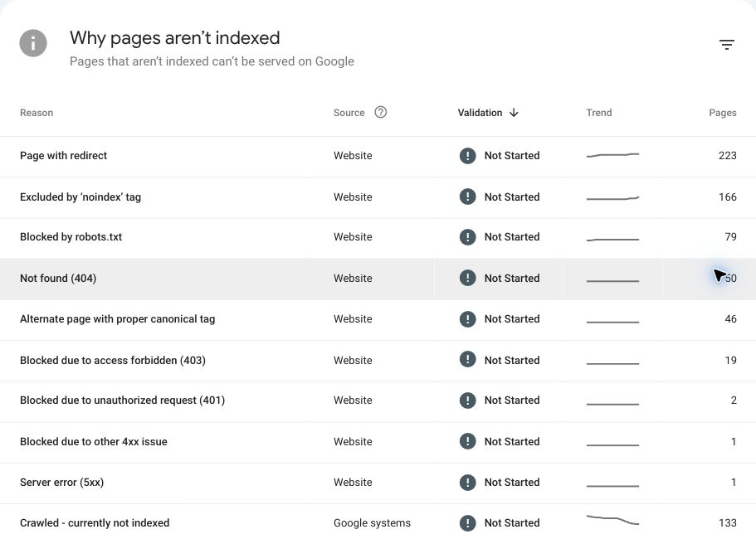The image size is (756, 539).
Task: Click the status icon for Page with redirect
Action: coord(468,156)
